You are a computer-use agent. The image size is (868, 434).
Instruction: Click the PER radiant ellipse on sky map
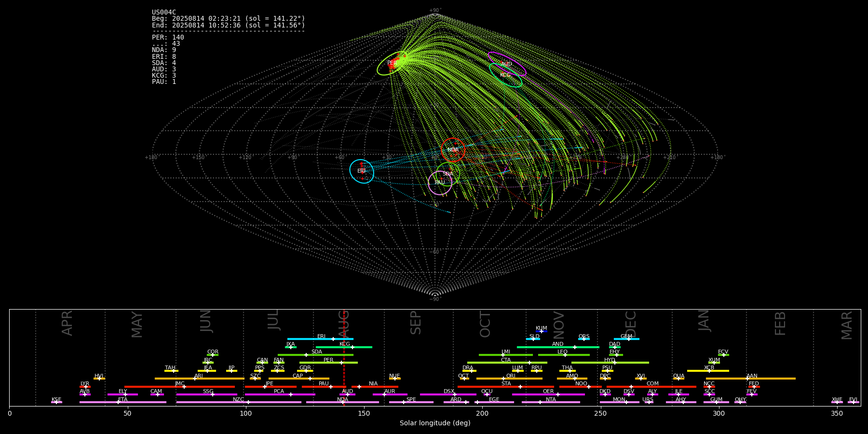tap(392, 63)
